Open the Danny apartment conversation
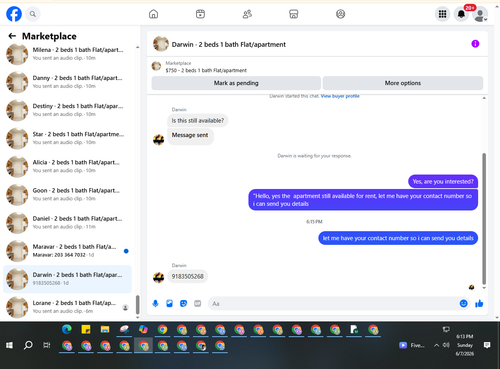This screenshot has height=369, width=500. (68, 82)
